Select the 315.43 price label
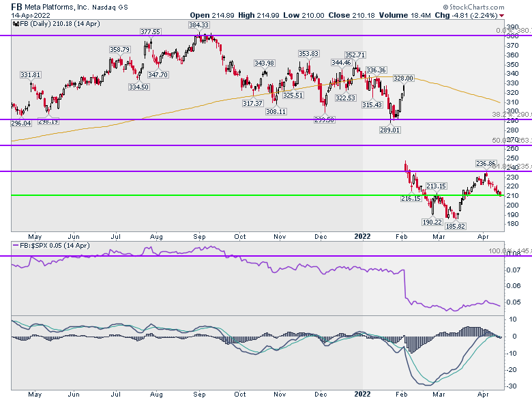Screen dimensions: 532x400 coord(372,104)
